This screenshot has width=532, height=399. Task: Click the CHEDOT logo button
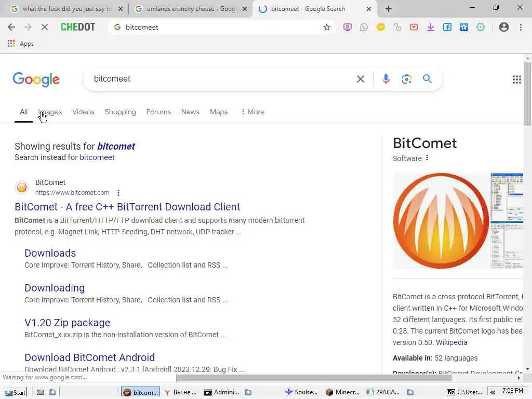(78, 27)
